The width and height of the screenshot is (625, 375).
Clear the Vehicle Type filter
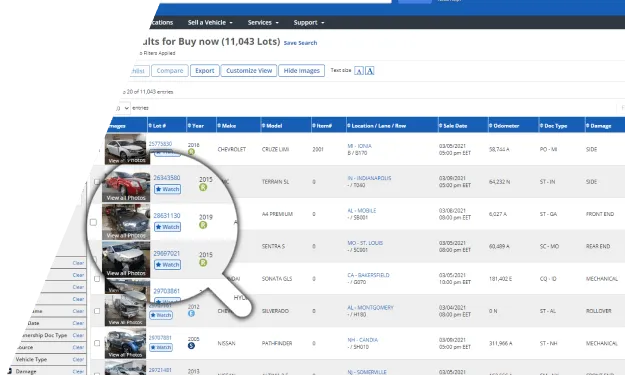[x=78, y=359]
